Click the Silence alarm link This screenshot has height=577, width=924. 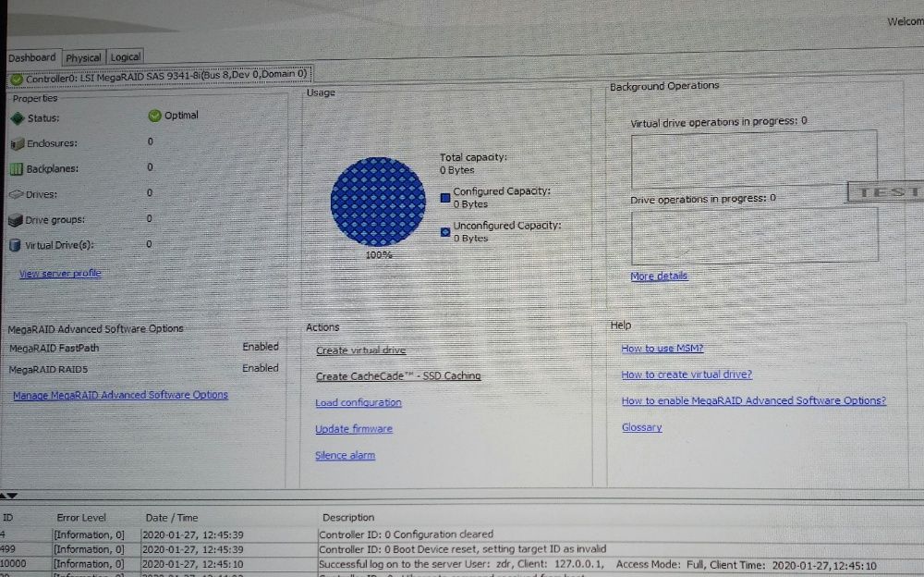tap(345, 455)
